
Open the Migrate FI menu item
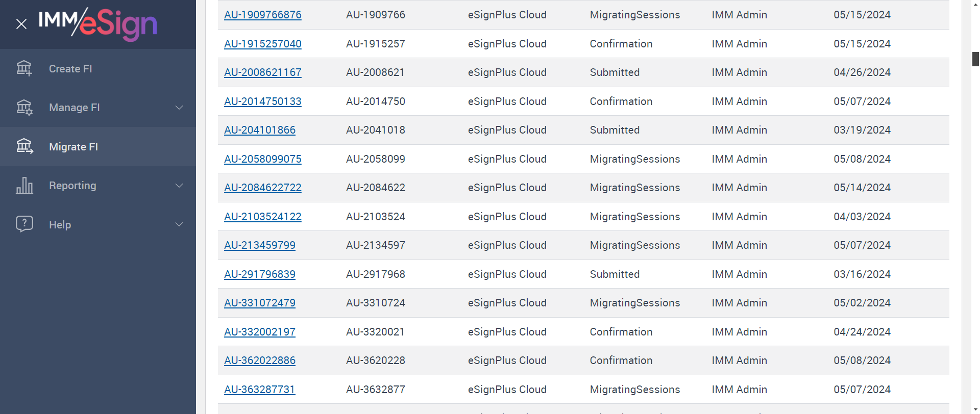pyautogui.click(x=73, y=147)
